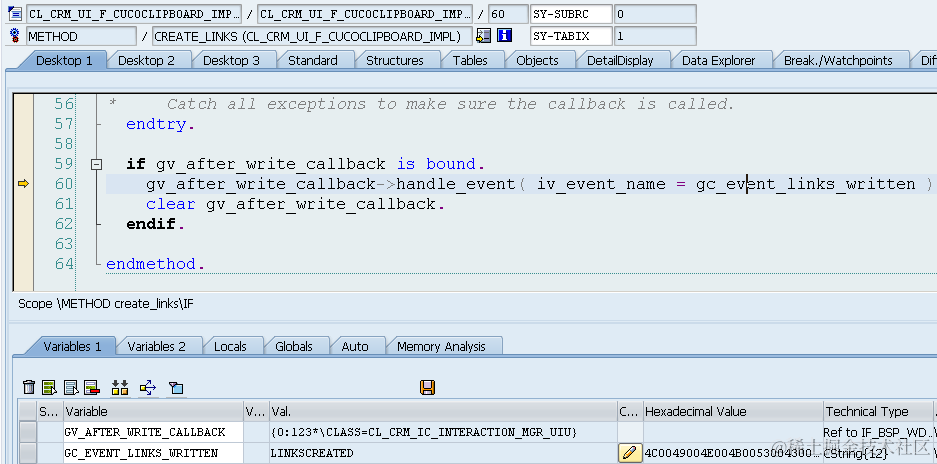Click the yellow current-line arrow at line 60
This screenshot has height=464, width=937.
pos(23,184)
